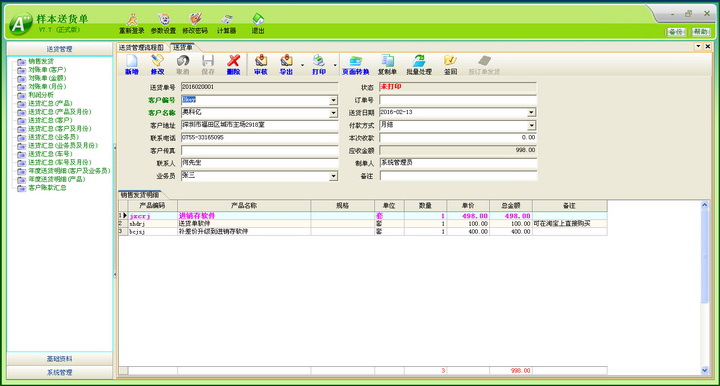Create a new delivery note with 新增
The height and width of the screenshot is (386, 720).
click(x=132, y=65)
